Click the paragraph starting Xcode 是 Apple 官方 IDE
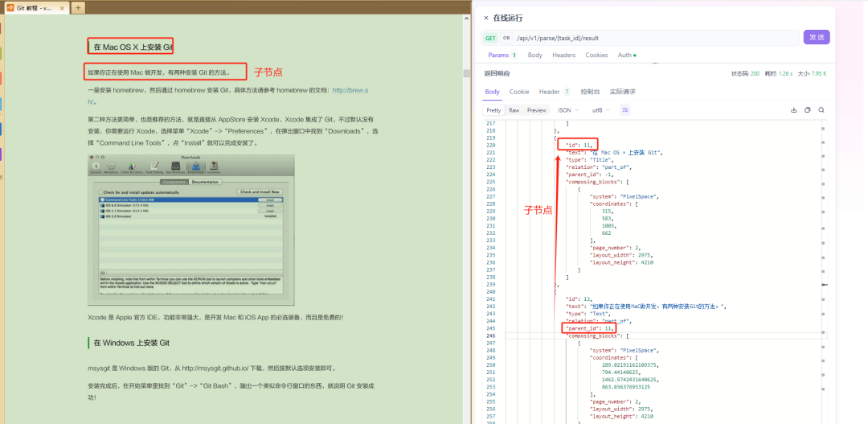 coord(215,318)
